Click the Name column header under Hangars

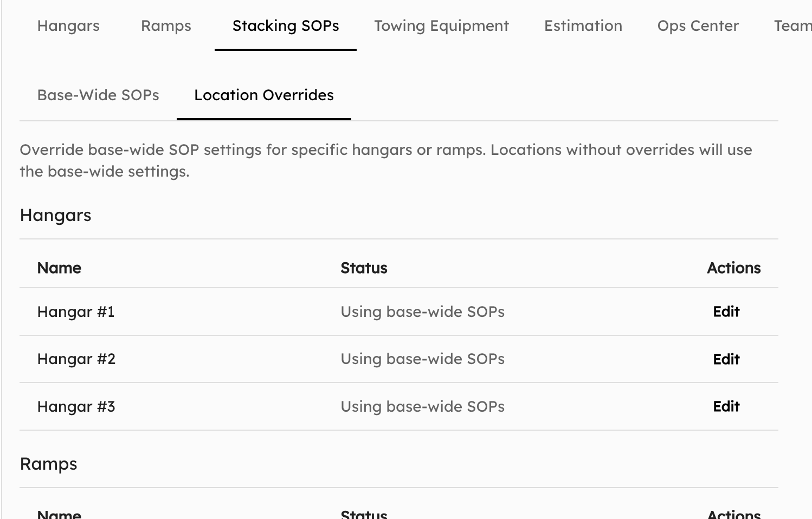(59, 268)
